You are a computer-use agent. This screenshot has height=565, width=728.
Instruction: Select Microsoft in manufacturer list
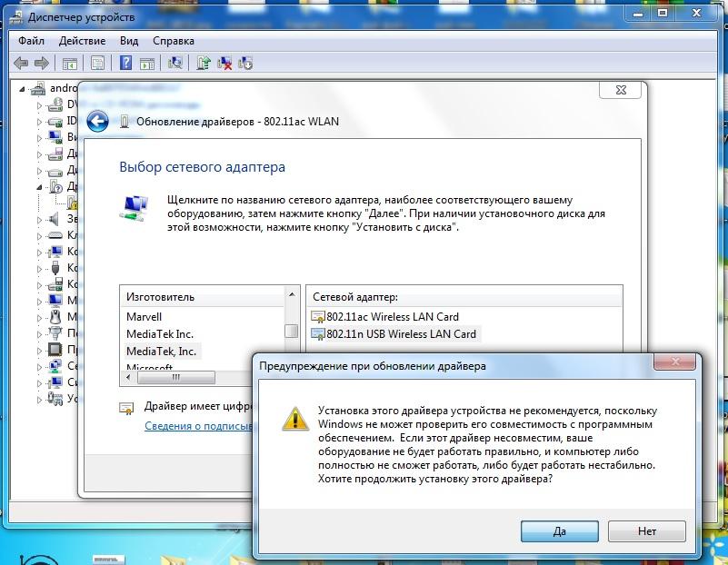coord(149,366)
